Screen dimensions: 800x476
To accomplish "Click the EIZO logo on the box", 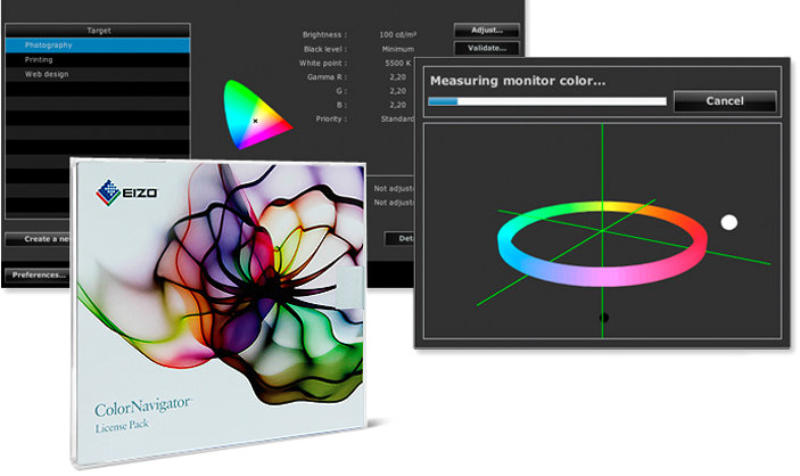I will point(127,192).
